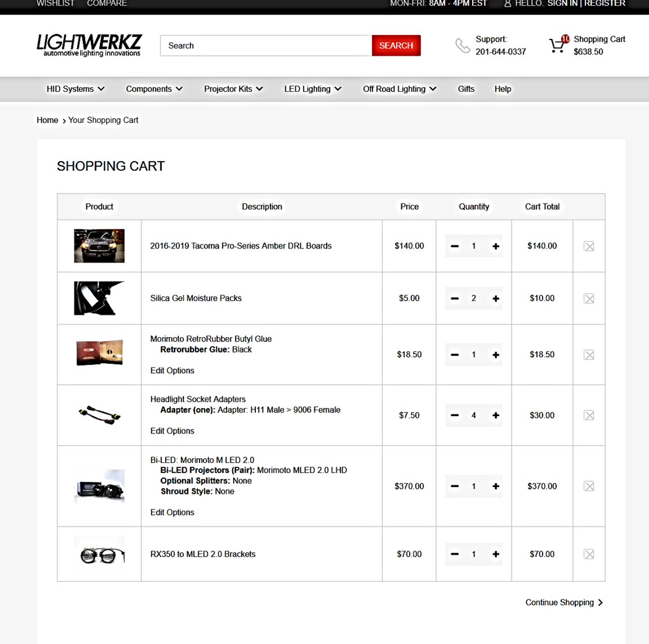Viewport: 649px width, 644px height.
Task: Open 'Headlight Socket Adapters' product name
Action: click(x=198, y=399)
